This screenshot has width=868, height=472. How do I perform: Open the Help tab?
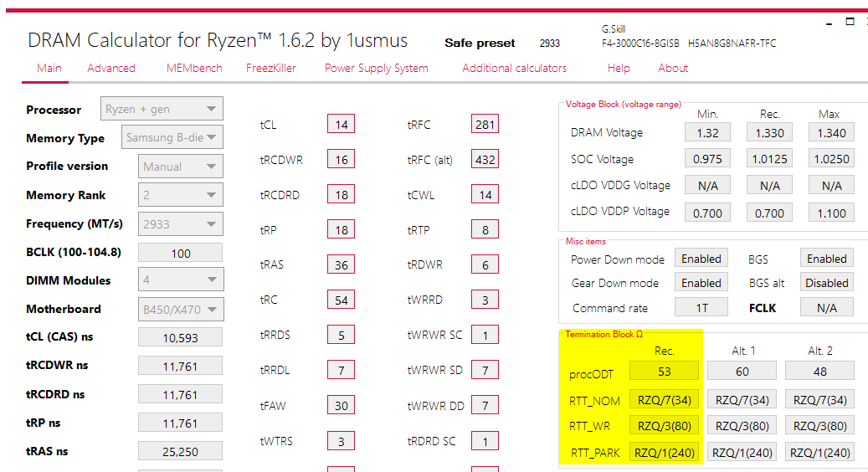point(619,68)
